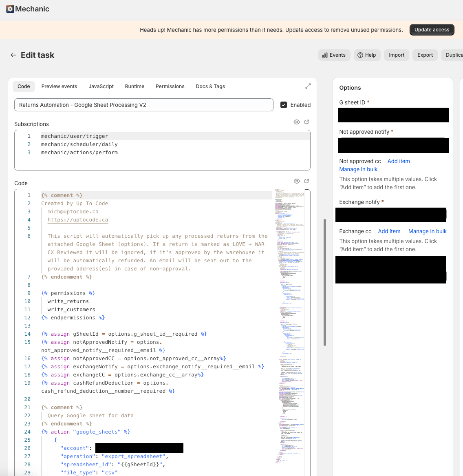
Task: Toggle the Subscriptions preview eye icon
Action: pyautogui.click(x=297, y=122)
